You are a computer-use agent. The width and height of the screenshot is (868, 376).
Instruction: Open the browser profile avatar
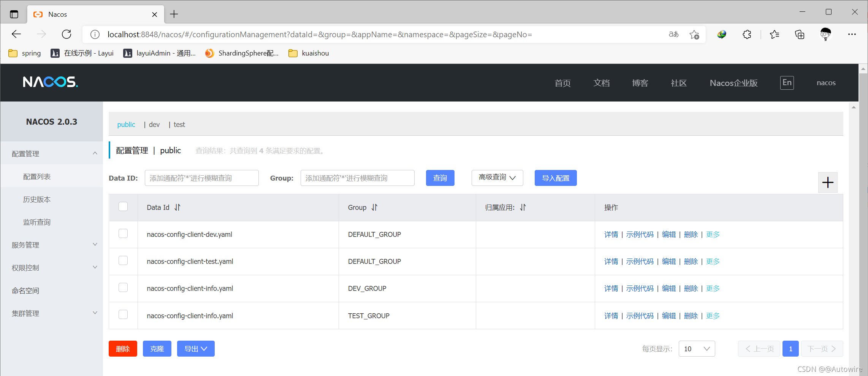(825, 34)
